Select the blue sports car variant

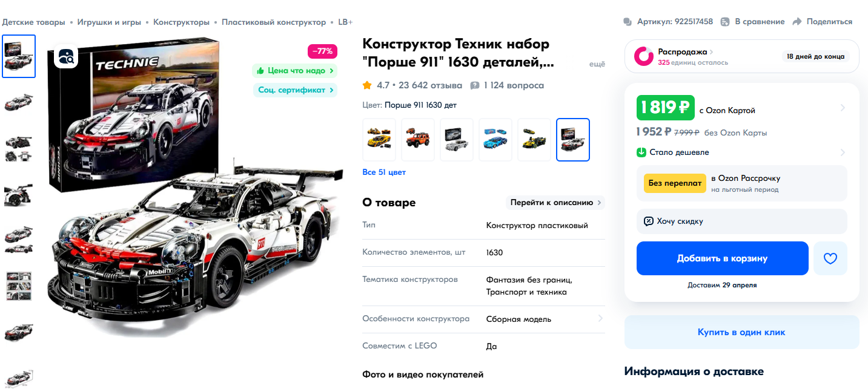tap(495, 140)
